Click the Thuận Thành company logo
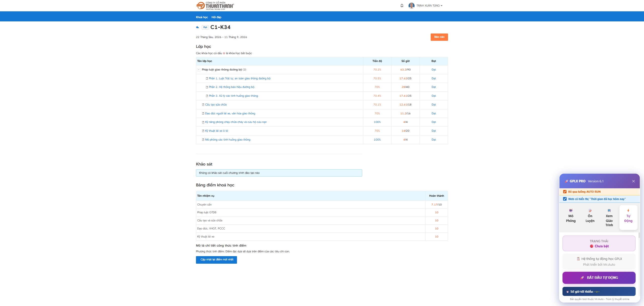 tap(215, 6)
